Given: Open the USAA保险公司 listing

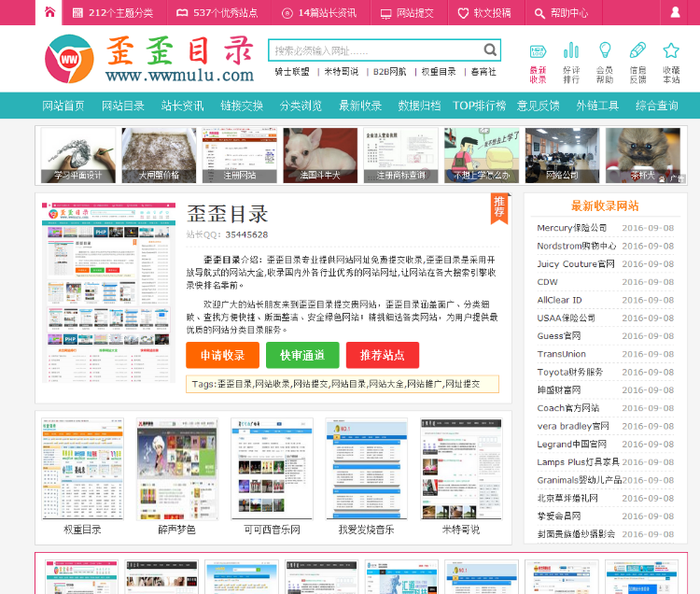Looking at the screenshot, I should [x=567, y=318].
